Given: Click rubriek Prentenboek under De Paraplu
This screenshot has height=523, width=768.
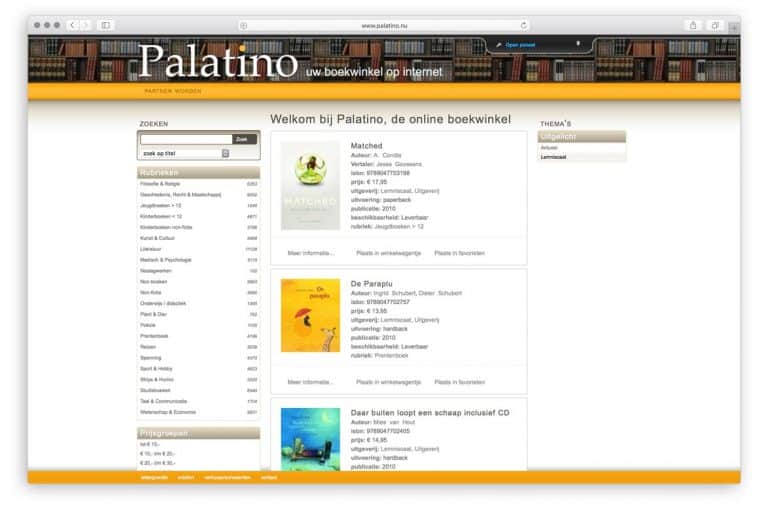Looking at the screenshot, I should pos(391,356).
